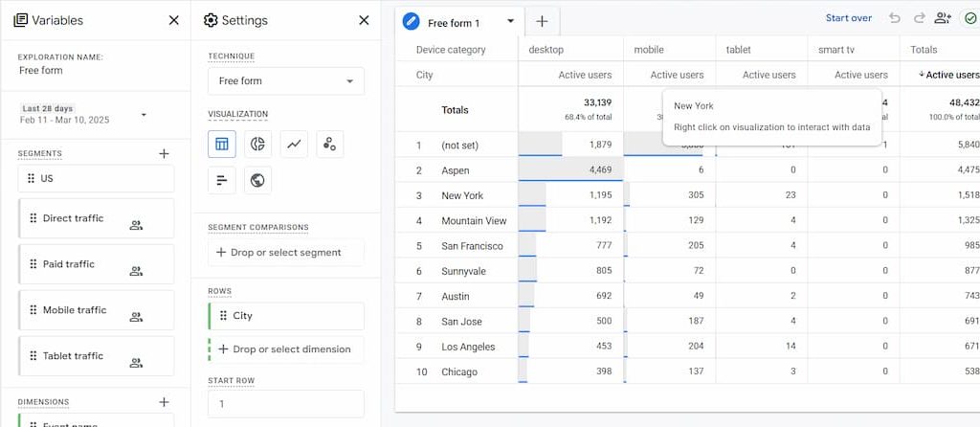The image size is (980, 427).
Task: Choose the donut chart visualization
Action: [257, 145]
